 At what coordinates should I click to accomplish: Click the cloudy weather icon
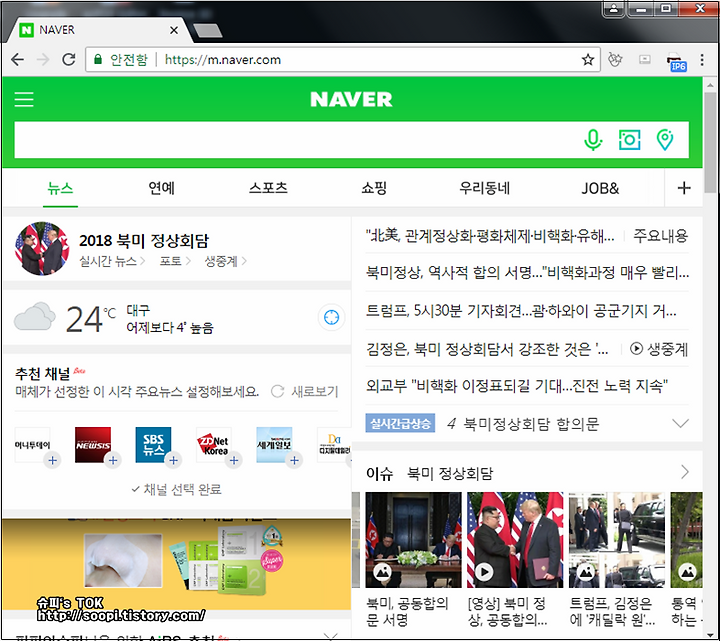coord(35,316)
